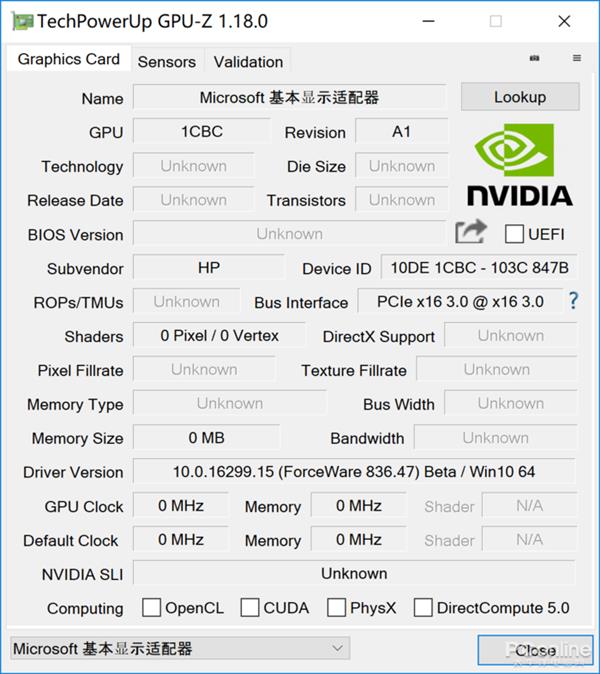Enable the OpenCL checkbox

(151, 608)
